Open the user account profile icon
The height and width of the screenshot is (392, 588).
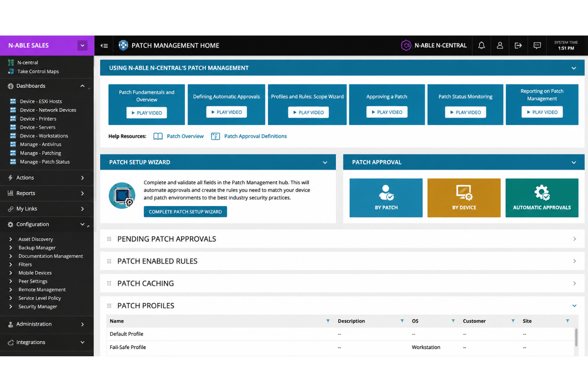(x=500, y=45)
